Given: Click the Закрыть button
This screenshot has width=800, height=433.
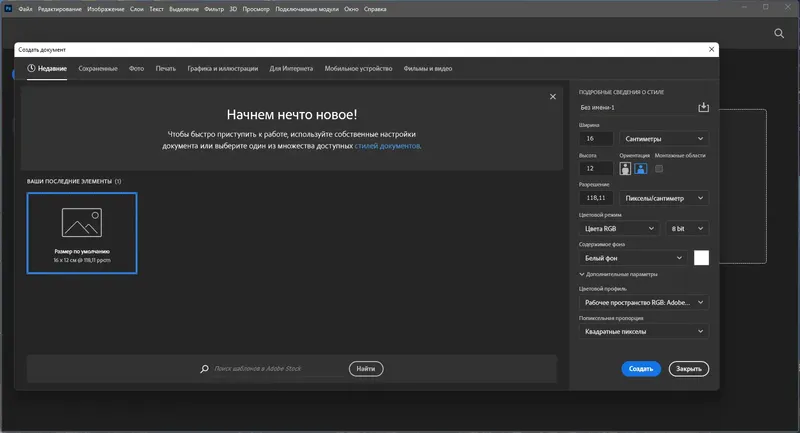Looking at the screenshot, I should click(x=689, y=369).
